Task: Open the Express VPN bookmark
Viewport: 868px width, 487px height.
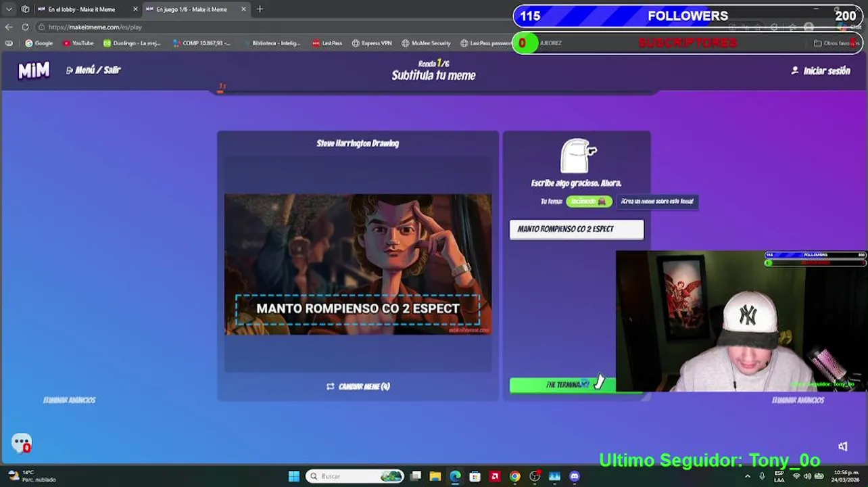Action: tap(372, 43)
